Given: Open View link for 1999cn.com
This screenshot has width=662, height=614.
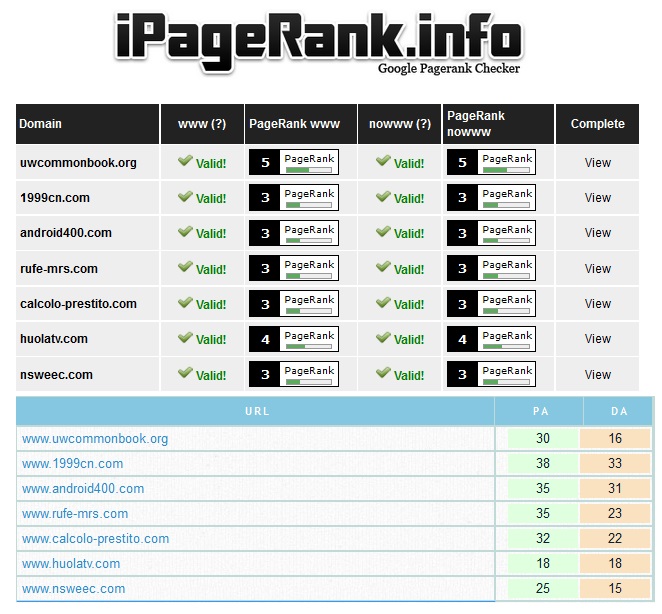Looking at the screenshot, I should click(x=597, y=198).
